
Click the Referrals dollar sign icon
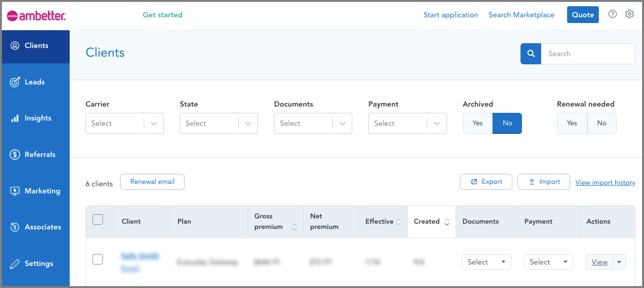pyautogui.click(x=15, y=155)
